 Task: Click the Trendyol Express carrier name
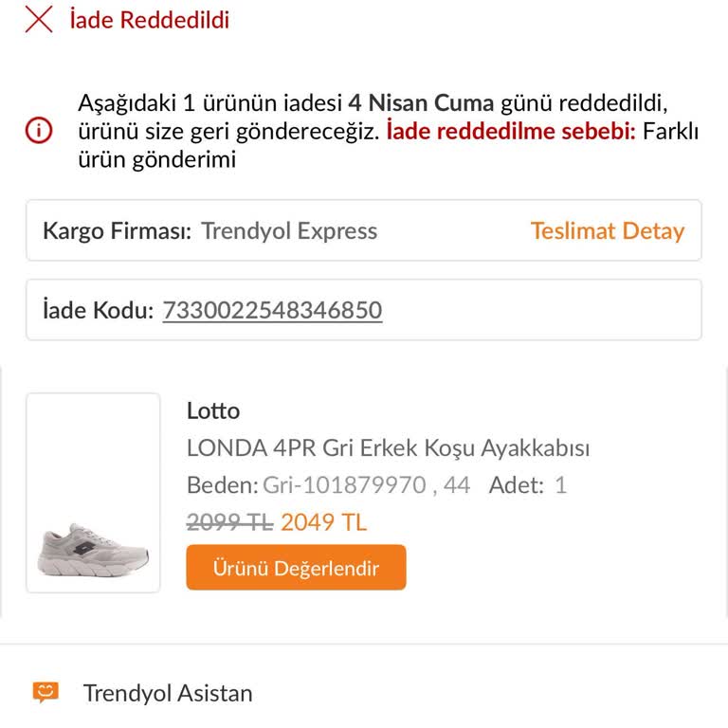click(289, 230)
